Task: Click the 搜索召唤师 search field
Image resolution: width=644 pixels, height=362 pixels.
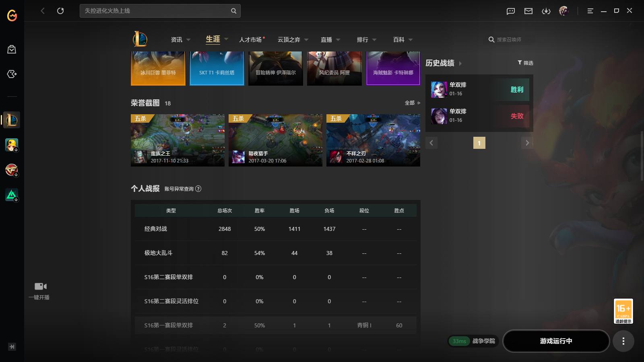Action: 509,39
